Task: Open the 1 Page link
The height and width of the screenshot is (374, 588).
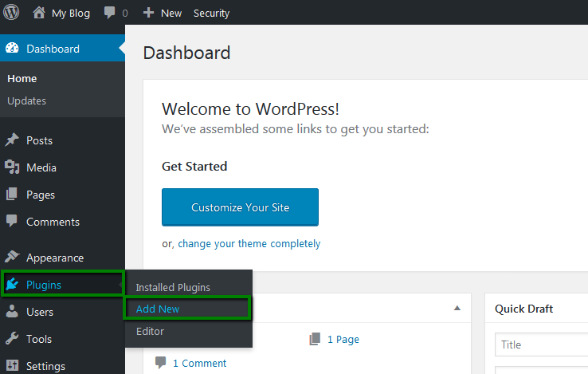Action: click(343, 339)
